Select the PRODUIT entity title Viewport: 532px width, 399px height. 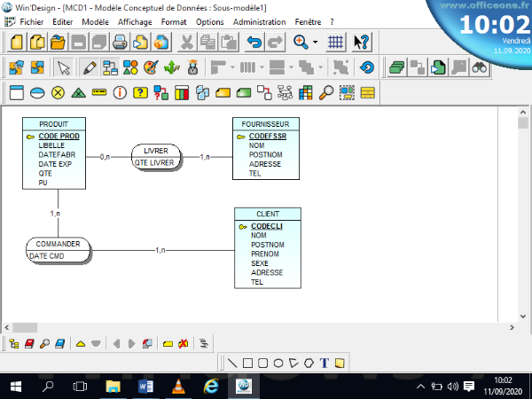[x=55, y=124]
